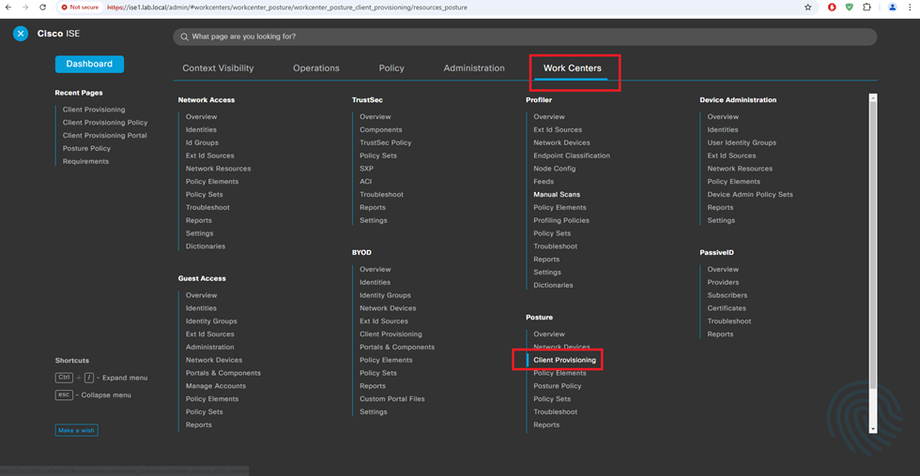This screenshot has width=920, height=476.
Task: Open Device Admin Policy Sets
Action: click(x=750, y=194)
